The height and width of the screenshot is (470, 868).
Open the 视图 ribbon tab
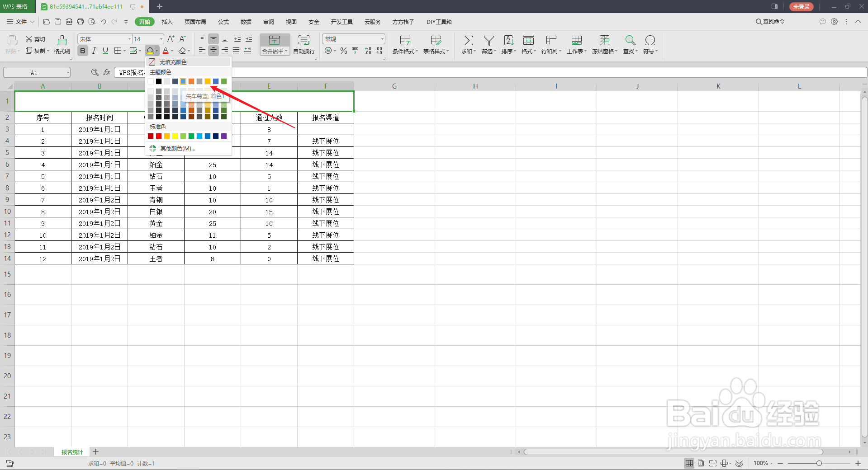pos(291,22)
